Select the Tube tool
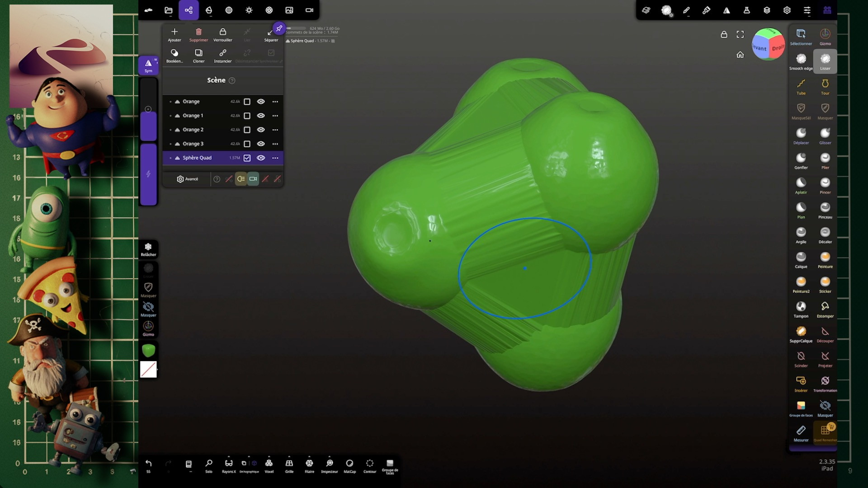 click(801, 86)
